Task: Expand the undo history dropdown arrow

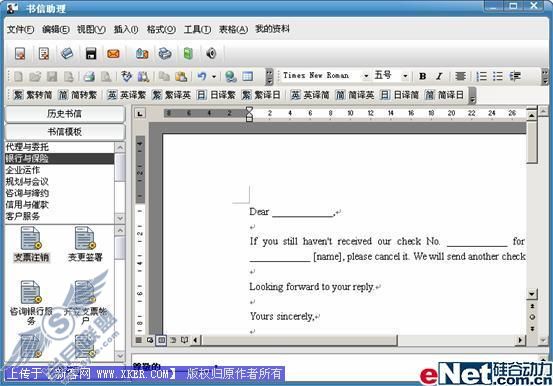Action: tap(214, 77)
